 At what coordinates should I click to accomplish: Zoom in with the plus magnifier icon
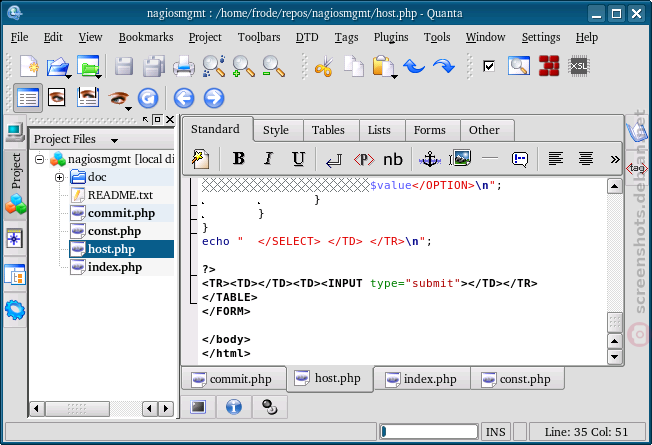tap(243, 66)
